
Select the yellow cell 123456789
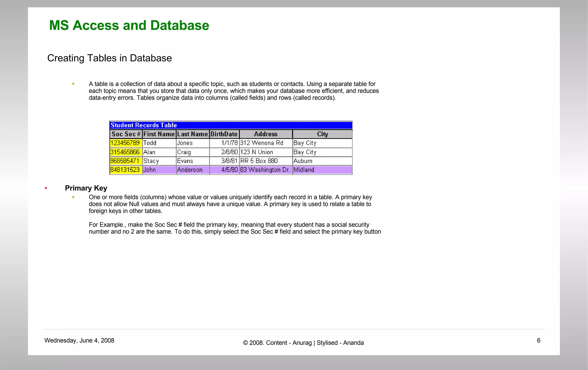(x=125, y=143)
